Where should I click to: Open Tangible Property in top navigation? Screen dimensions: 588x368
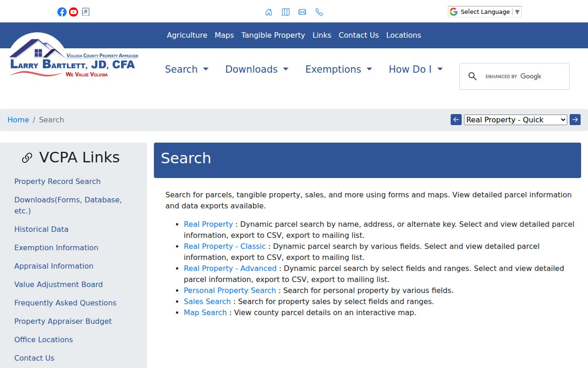[x=273, y=35]
